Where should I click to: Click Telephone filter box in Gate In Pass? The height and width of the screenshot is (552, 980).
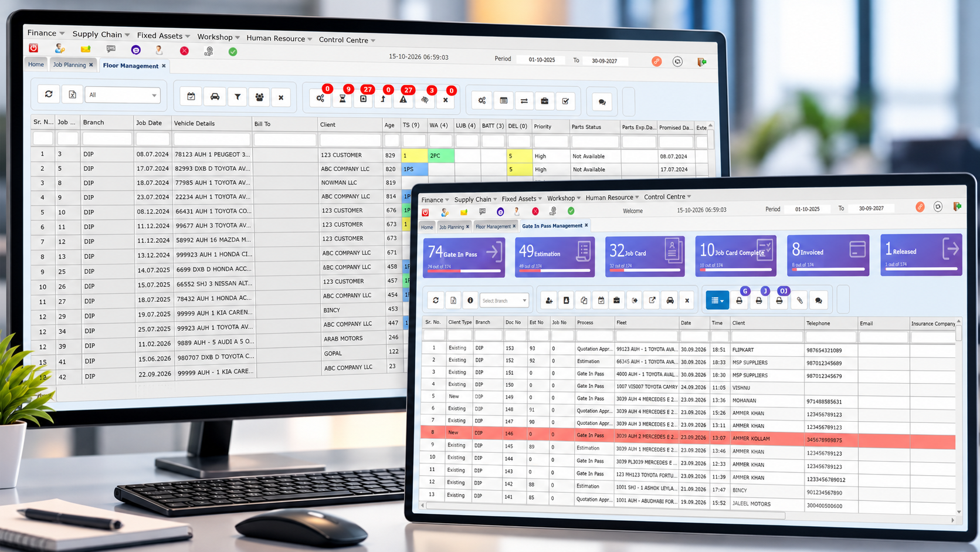tap(830, 337)
